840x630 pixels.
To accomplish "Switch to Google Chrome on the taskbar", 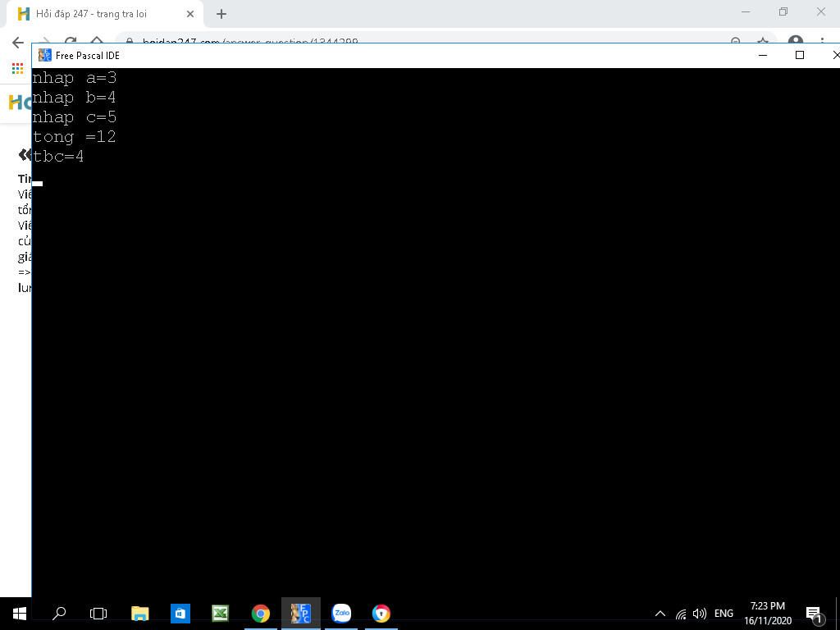I will (x=261, y=614).
